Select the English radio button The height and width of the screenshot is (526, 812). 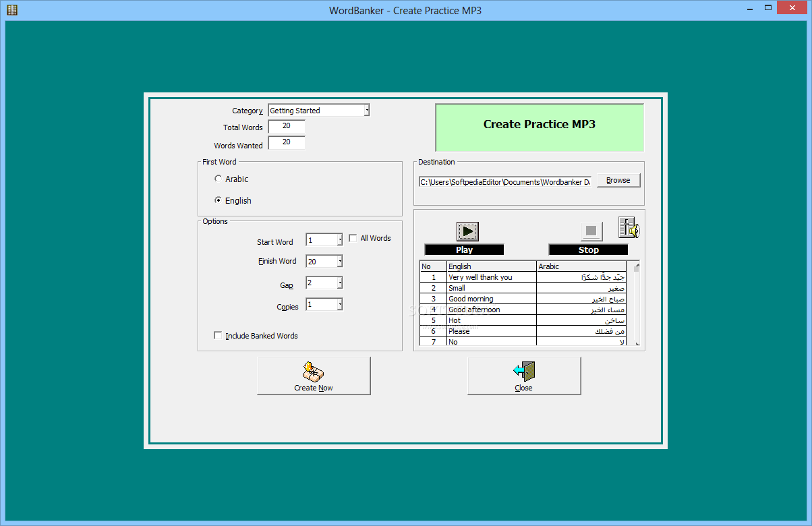point(218,200)
